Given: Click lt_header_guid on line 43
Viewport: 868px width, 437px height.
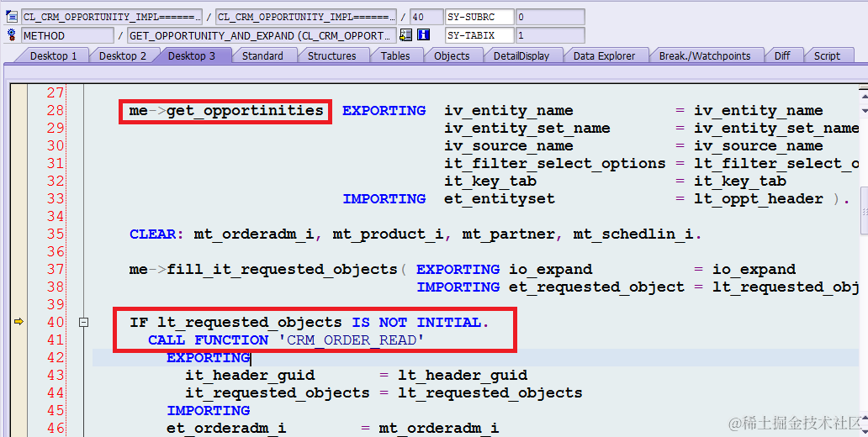Looking at the screenshot, I should tap(463, 375).
